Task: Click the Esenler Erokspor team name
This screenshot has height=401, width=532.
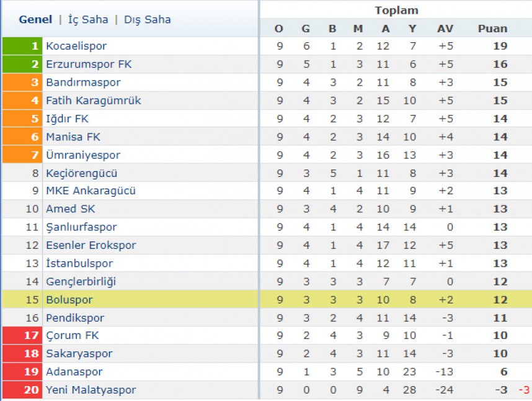Action: (x=91, y=245)
